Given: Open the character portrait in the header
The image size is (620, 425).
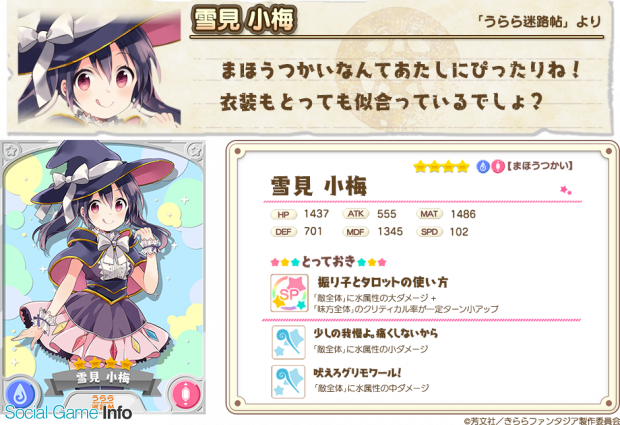Looking at the screenshot, I should (99, 67).
